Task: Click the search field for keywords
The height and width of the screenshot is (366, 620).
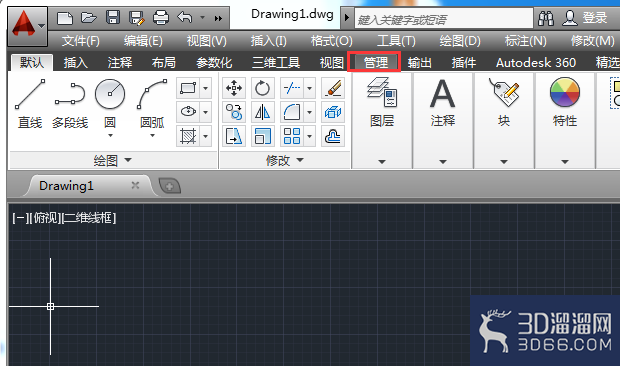Action: tap(444, 18)
